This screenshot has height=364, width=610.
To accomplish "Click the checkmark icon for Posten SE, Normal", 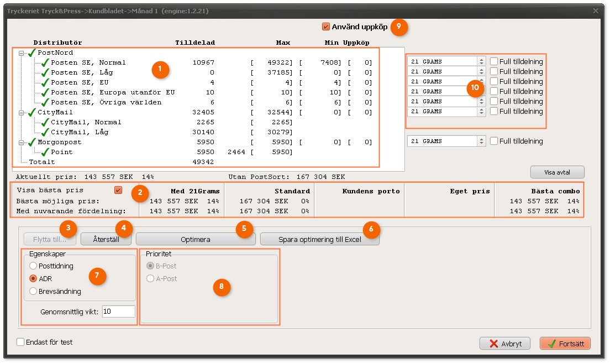I will [45, 62].
